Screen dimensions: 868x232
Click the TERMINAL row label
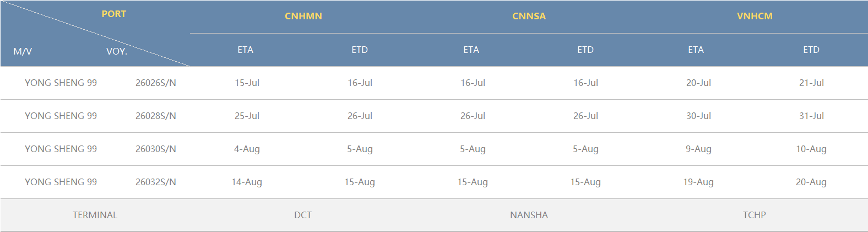(x=95, y=215)
